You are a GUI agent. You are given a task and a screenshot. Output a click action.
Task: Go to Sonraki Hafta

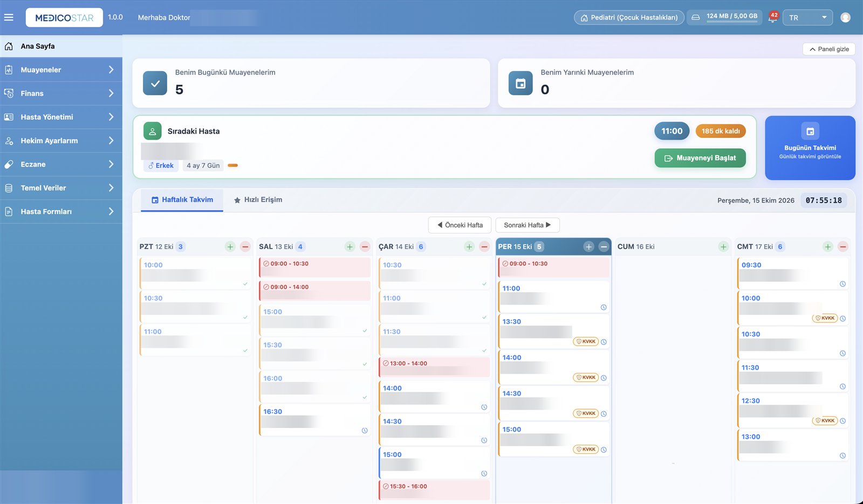[x=528, y=225]
